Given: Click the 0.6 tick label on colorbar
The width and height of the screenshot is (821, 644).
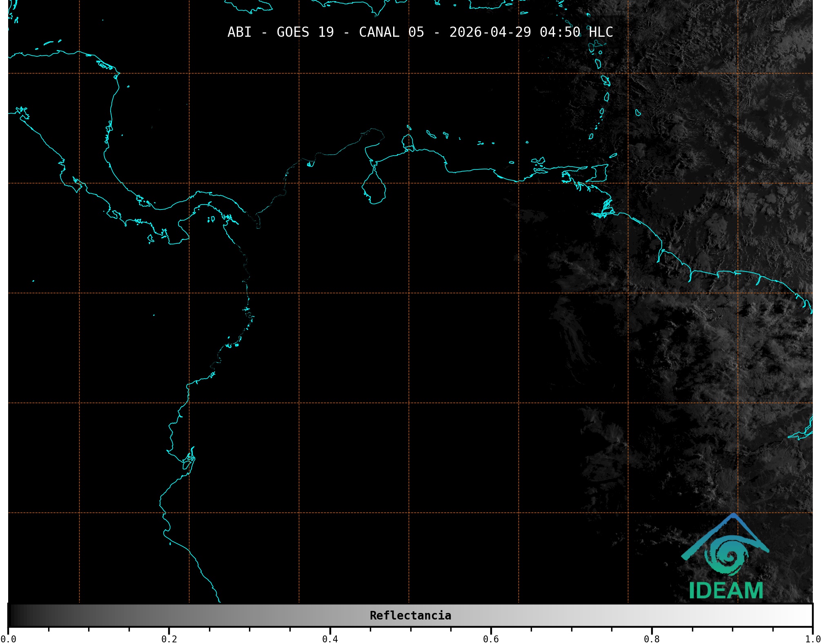Looking at the screenshot, I should (491, 639).
